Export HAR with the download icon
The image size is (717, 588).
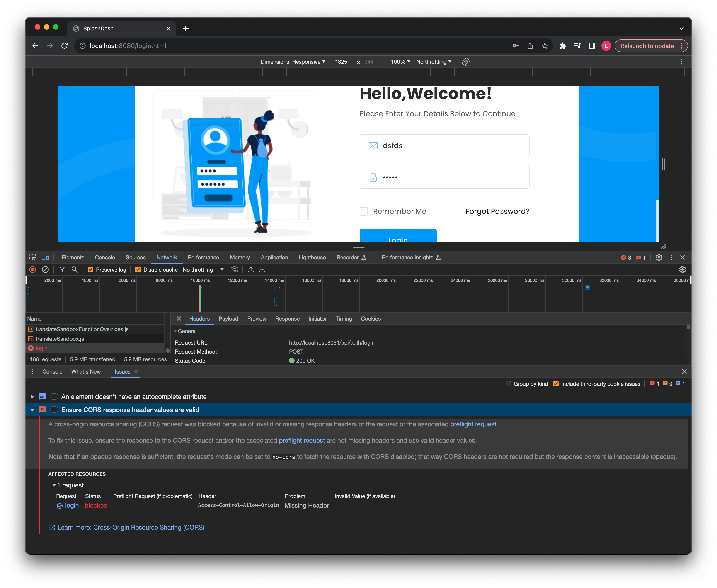[x=262, y=270]
